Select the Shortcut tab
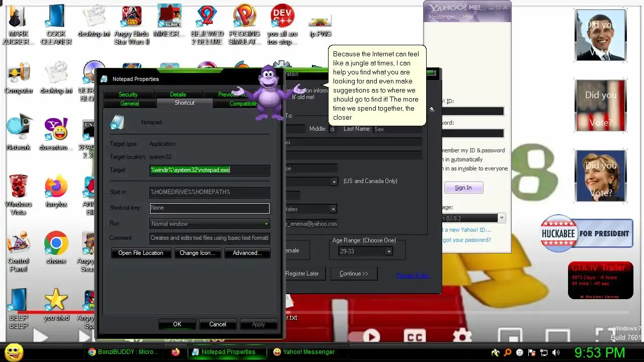The height and width of the screenshot is (362, 644). coord(184,103)
